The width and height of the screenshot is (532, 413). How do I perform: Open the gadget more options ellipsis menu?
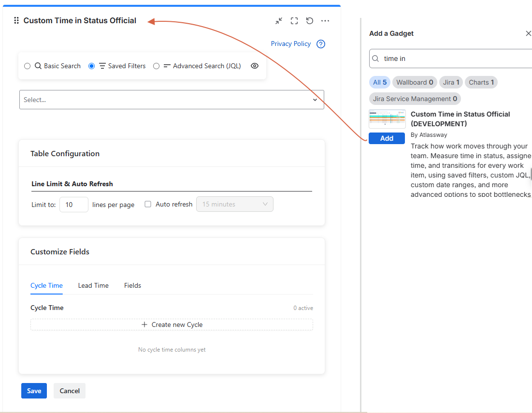325,21
